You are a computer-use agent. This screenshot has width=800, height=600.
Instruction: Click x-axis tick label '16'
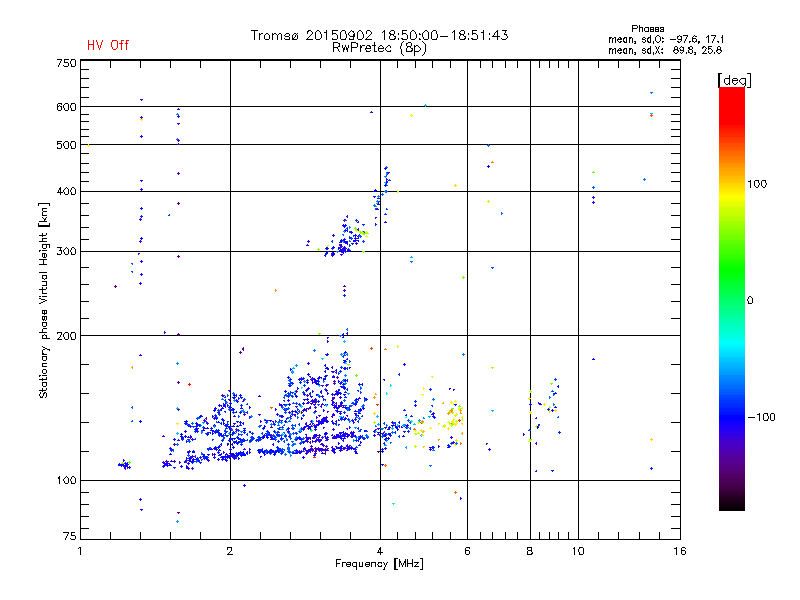point(680,551)
